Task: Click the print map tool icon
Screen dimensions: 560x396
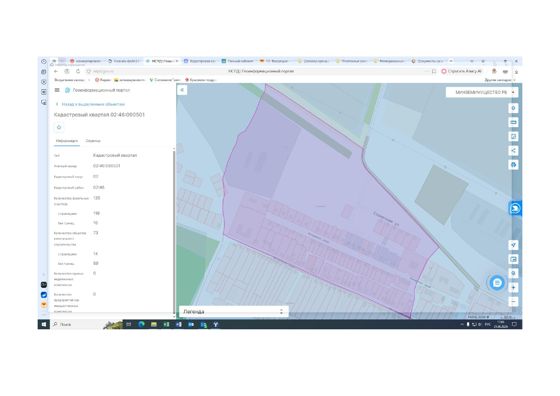Action: click(513, 165)
